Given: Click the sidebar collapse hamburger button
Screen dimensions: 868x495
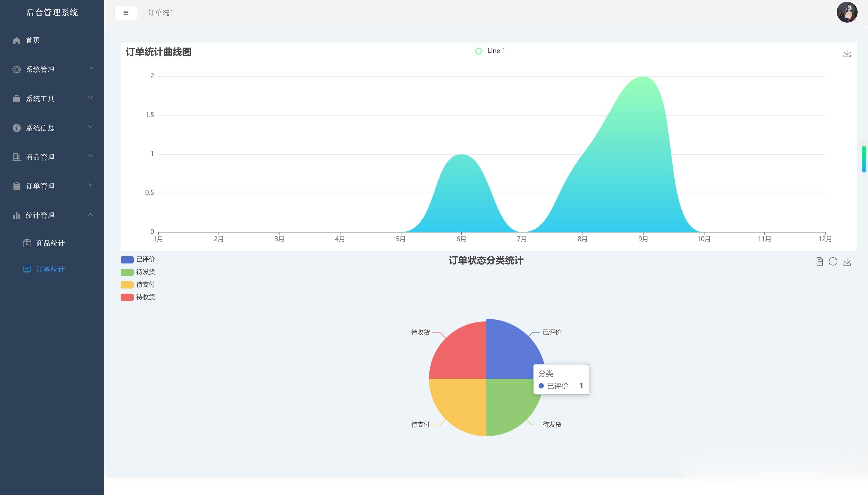Looking at the screenshot, I should tap(126, 13).
